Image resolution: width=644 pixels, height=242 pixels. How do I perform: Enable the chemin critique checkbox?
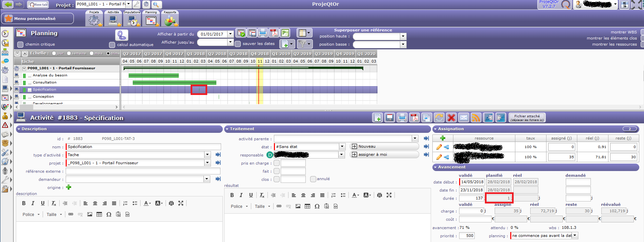(20, 45)
